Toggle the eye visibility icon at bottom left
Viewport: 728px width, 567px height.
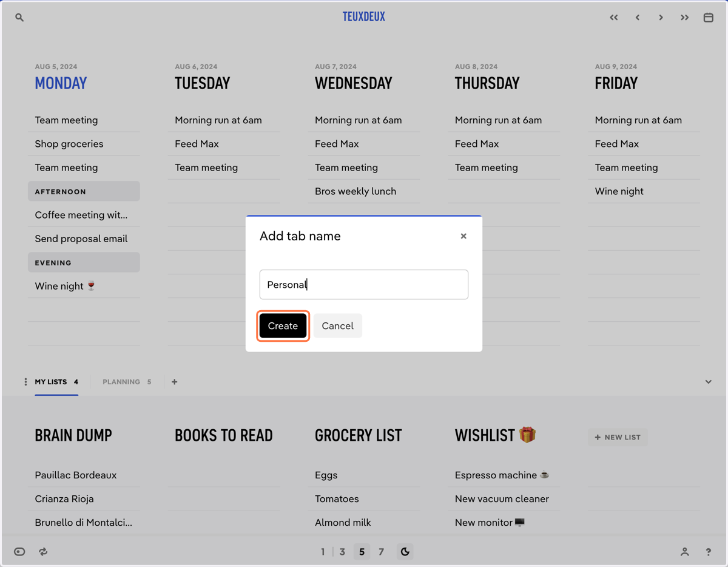coord(19,552)
